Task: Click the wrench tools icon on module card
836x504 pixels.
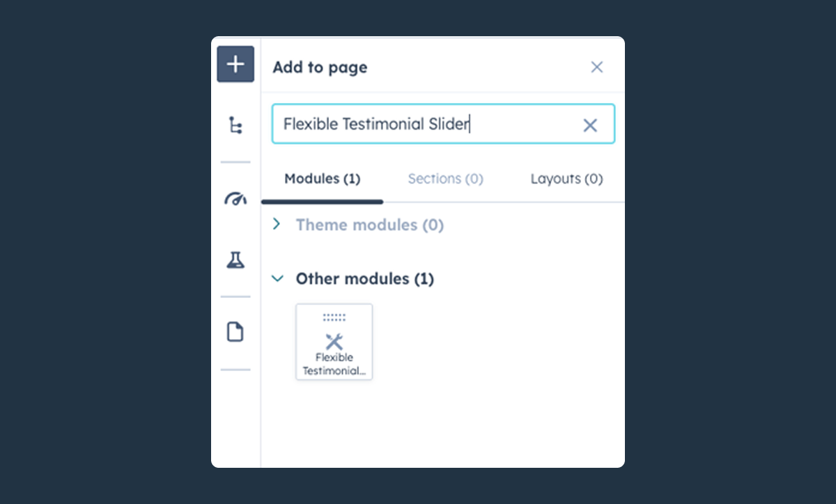Action: (334, 341)
